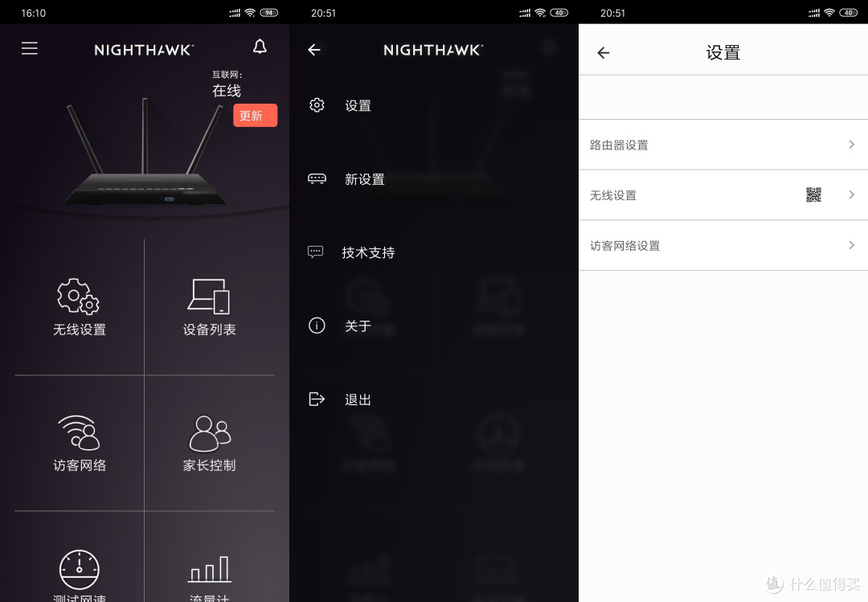Select 技术支持 in the side menu
The height and width of the screenshot is (602, 868).
[x=368, y=252]
